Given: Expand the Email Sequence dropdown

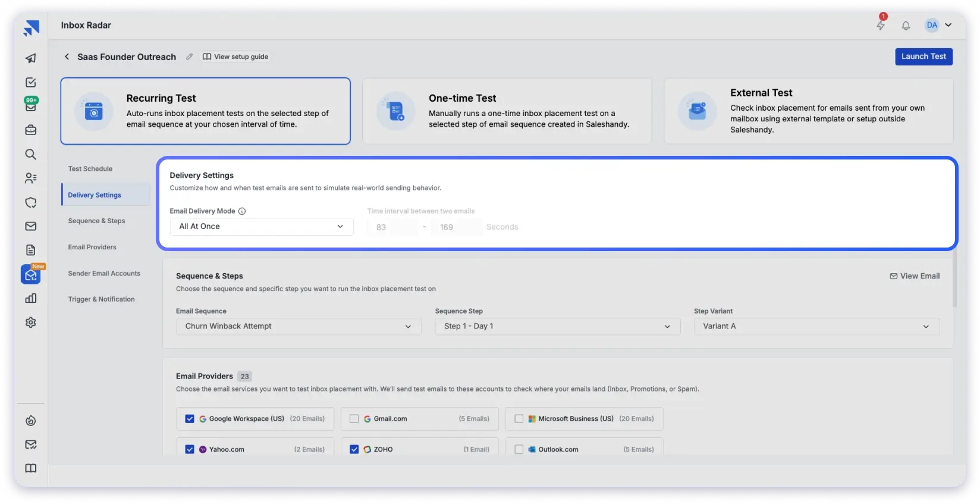Looking at the screenshot, I should 298,327.
